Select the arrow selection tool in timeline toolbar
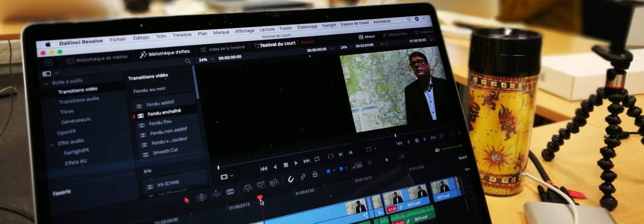 187,200
